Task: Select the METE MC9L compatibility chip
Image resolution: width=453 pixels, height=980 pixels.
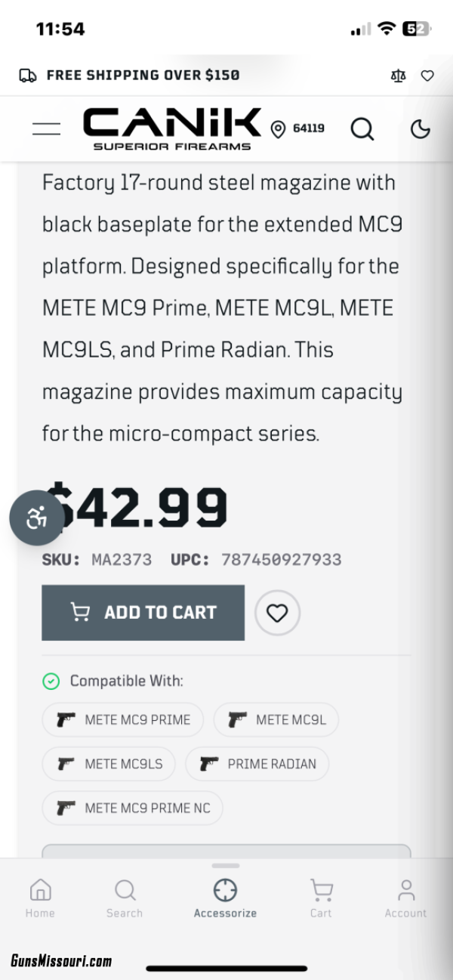Action: [x=276, y=719]
